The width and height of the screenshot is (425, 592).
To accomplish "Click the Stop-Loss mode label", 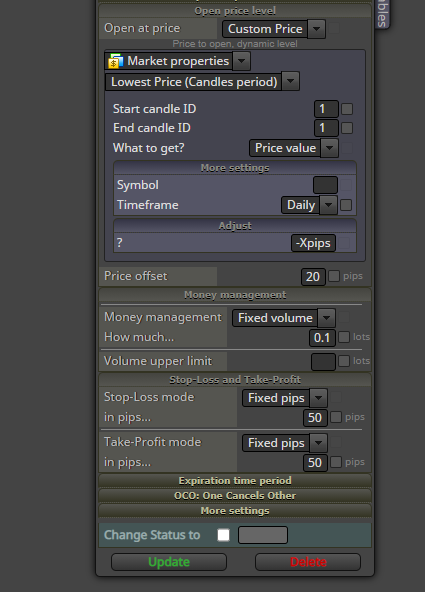I will tap(149, 397).
